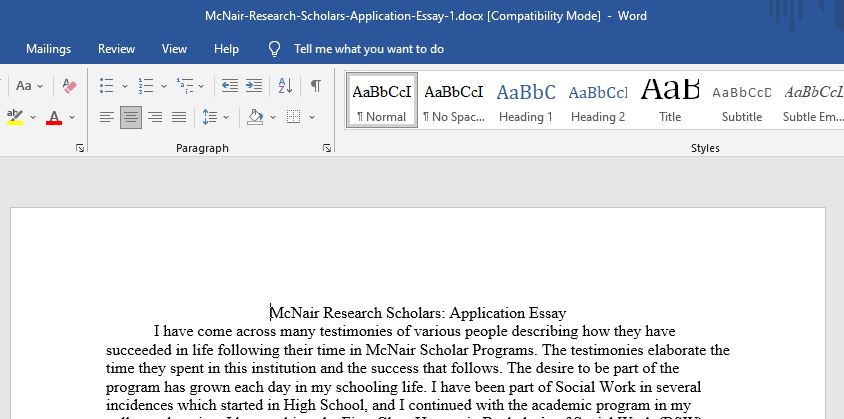
Task: Apply bullet list formatting
Action: pyautogui.click(x=107, y=86)
